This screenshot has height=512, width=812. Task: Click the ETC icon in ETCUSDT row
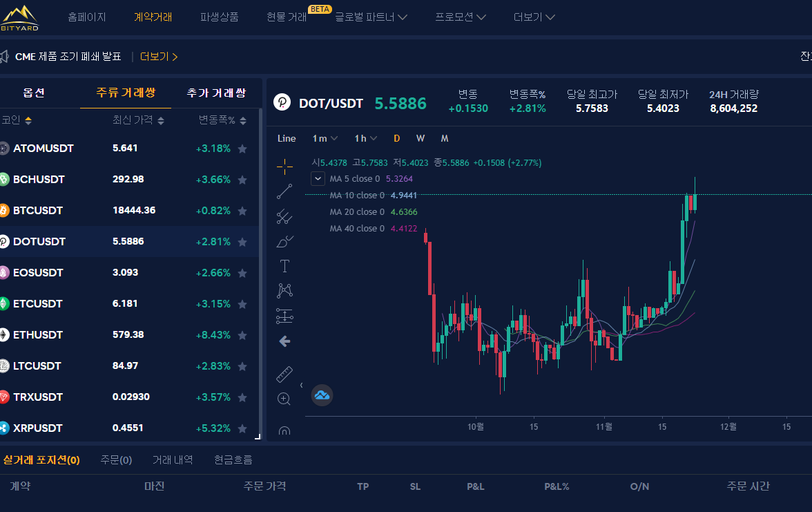coord(4,304)
